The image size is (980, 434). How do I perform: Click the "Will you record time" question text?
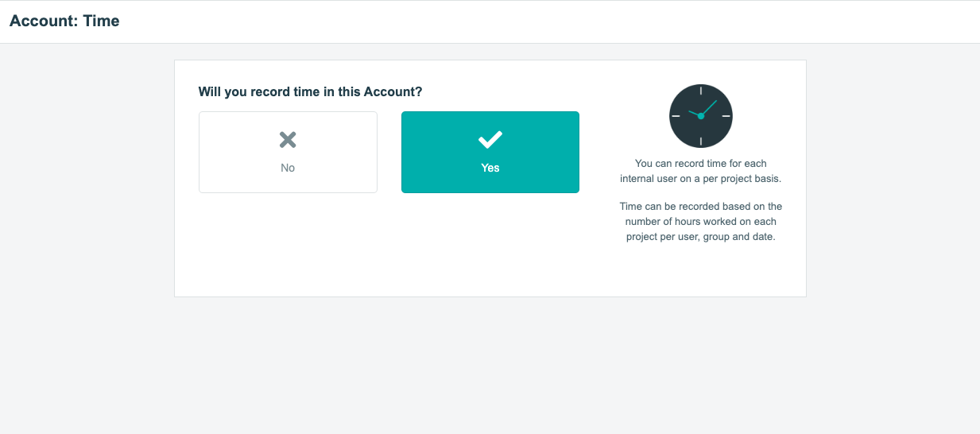(x=310, y=91)
